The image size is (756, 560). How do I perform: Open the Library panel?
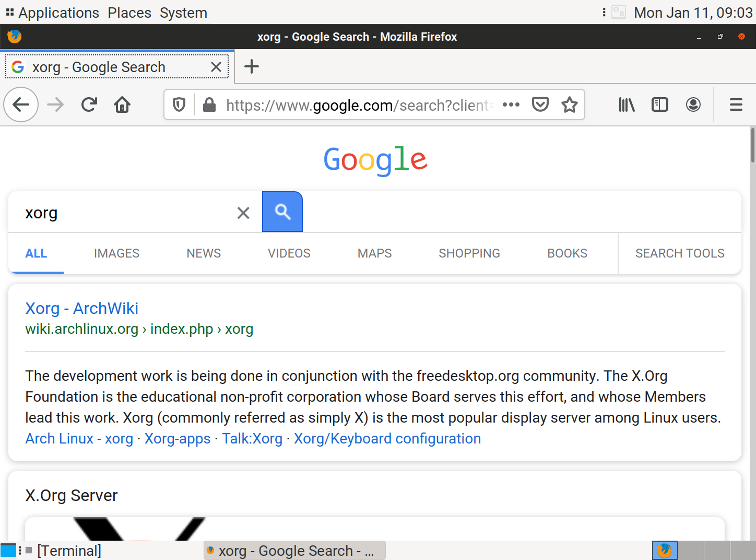tap(627, 105)
